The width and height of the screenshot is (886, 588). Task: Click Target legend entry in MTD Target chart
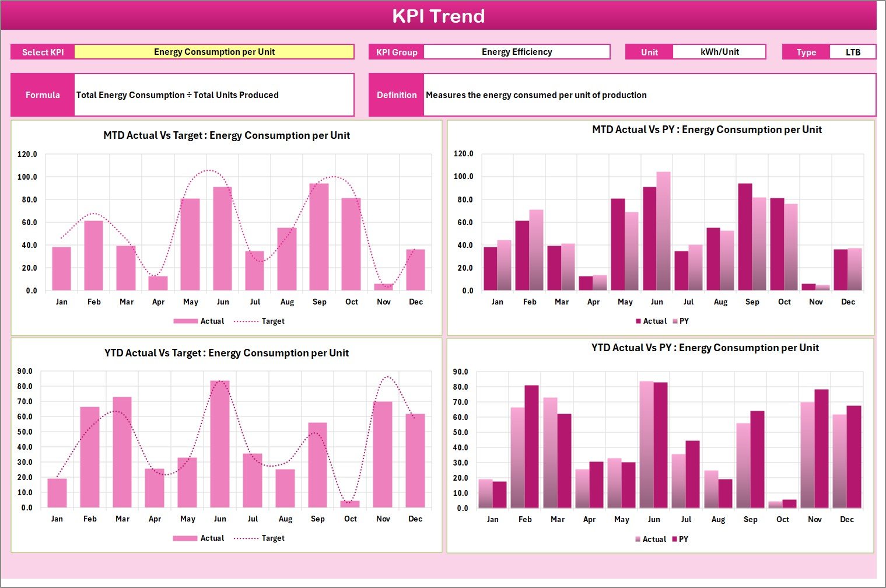272,321
